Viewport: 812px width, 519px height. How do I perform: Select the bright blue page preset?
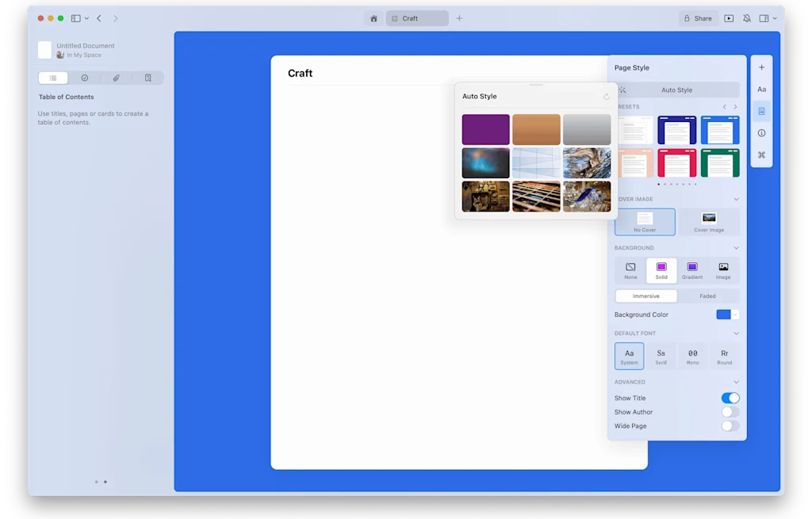(720, 130)
